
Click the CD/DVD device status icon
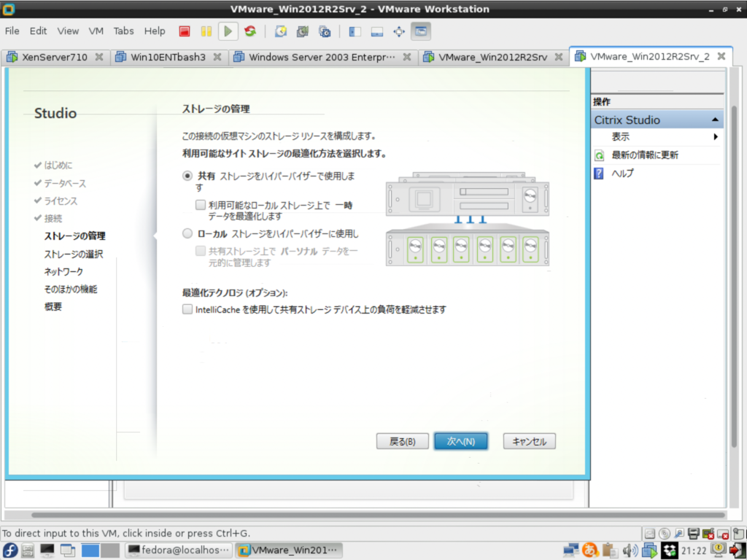[x=665, y=533]
